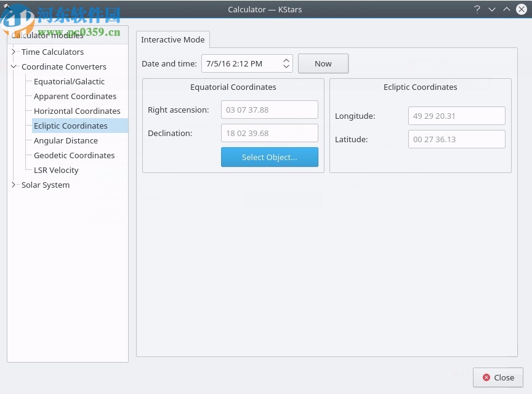Select Solar System category
The image size is (532, 394).
coord(46,185)
